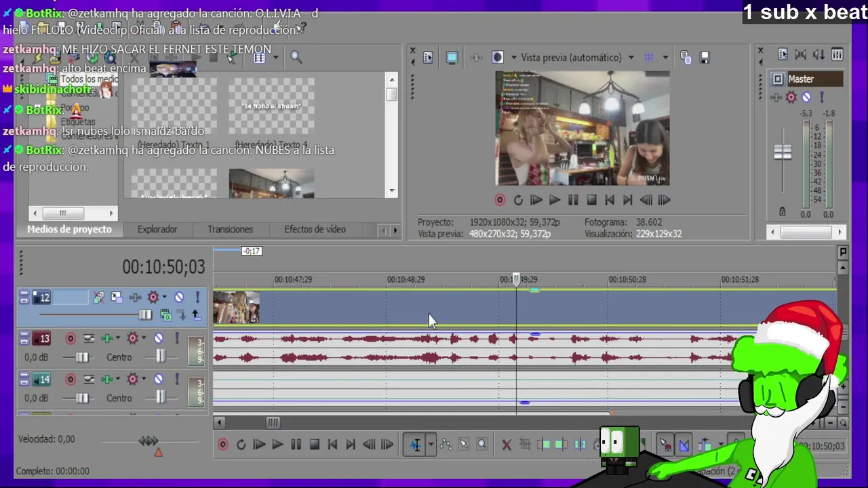The height and width of the screenshot is (488, 868).
Task: Step to next frame under video preview
Action: [x=665, y=200]
